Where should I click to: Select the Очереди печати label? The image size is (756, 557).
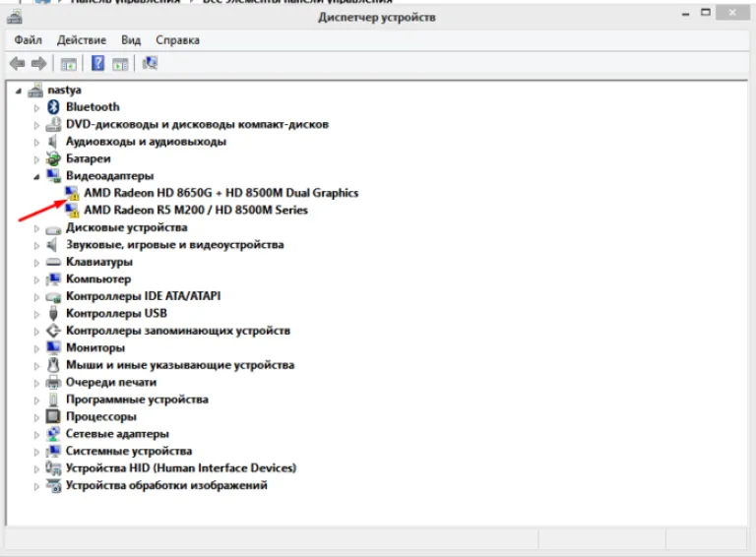(x=111, y=382)
